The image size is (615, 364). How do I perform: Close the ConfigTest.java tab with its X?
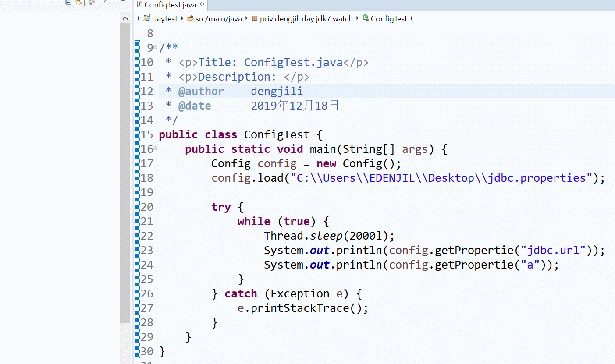[x=202, y=4]
